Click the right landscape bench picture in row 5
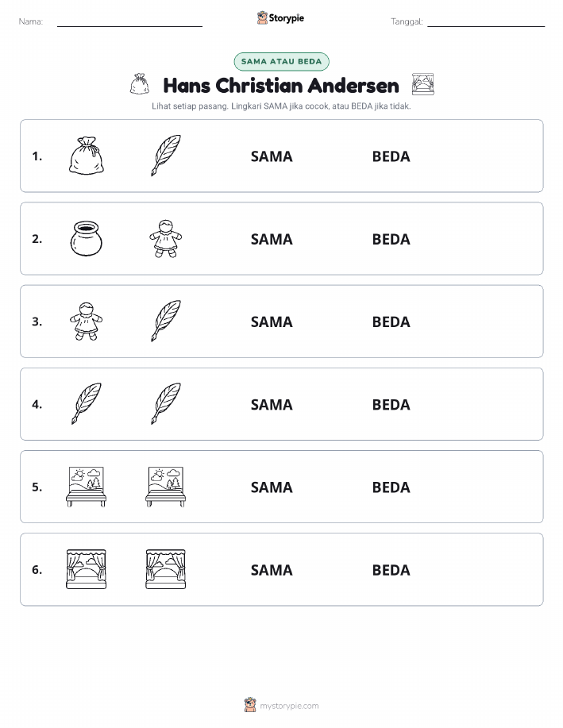The height and width of the screenshot is (728, 563). pos(166,487)
